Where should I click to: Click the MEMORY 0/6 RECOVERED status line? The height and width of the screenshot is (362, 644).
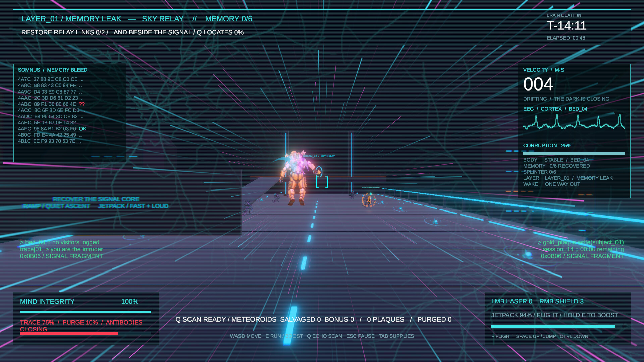(556, 166)
